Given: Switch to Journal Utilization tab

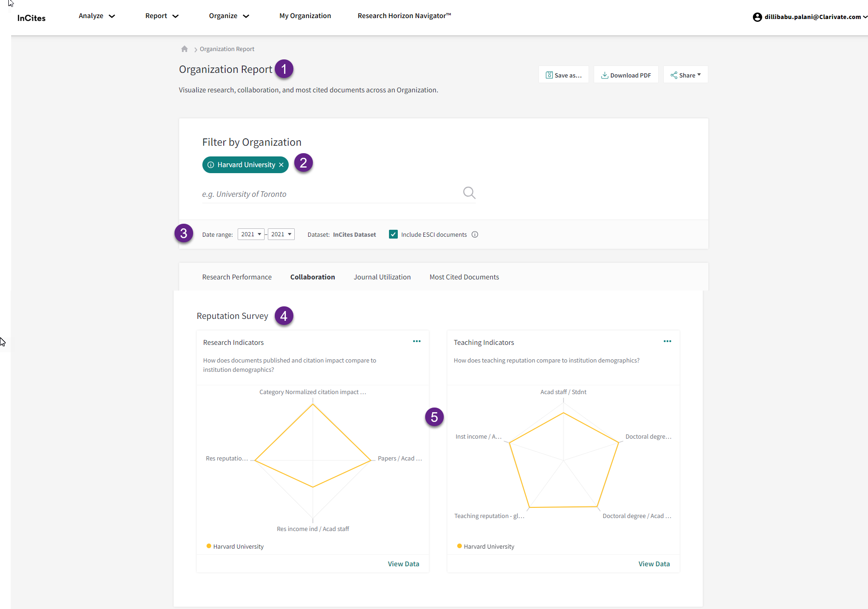Looking at the screenshot, I should click(382, 277).
